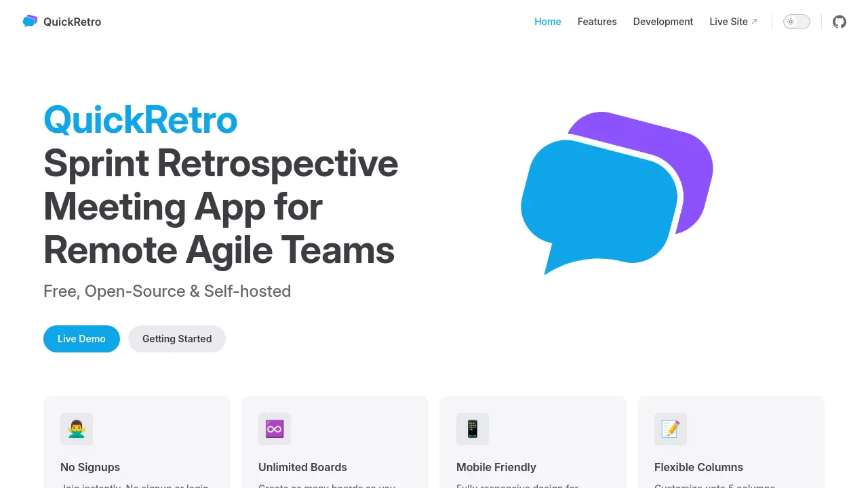Open the Development nav item

(x=663, y=22)
